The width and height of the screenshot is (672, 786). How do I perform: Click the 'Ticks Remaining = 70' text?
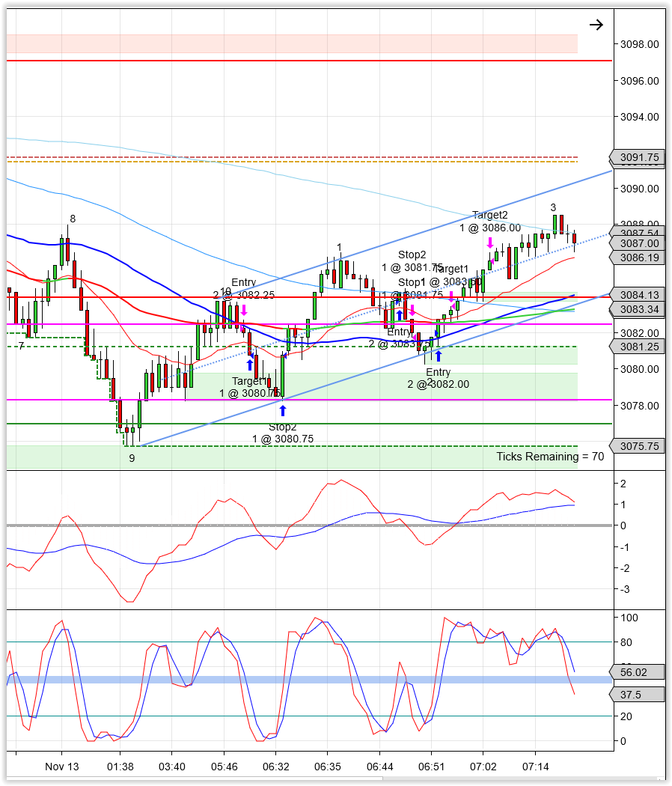click(550, 457)
